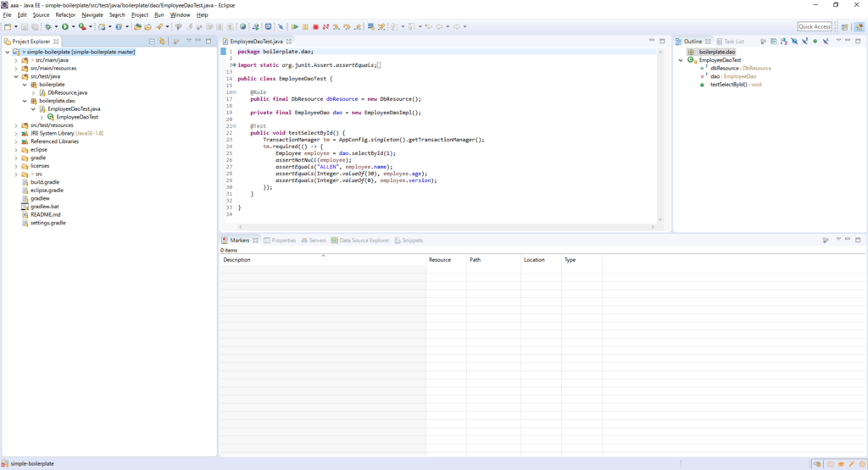868x470 pixels.
Task: Toggle Link with Editor in Project Explorer
Action: coord(162,41)
